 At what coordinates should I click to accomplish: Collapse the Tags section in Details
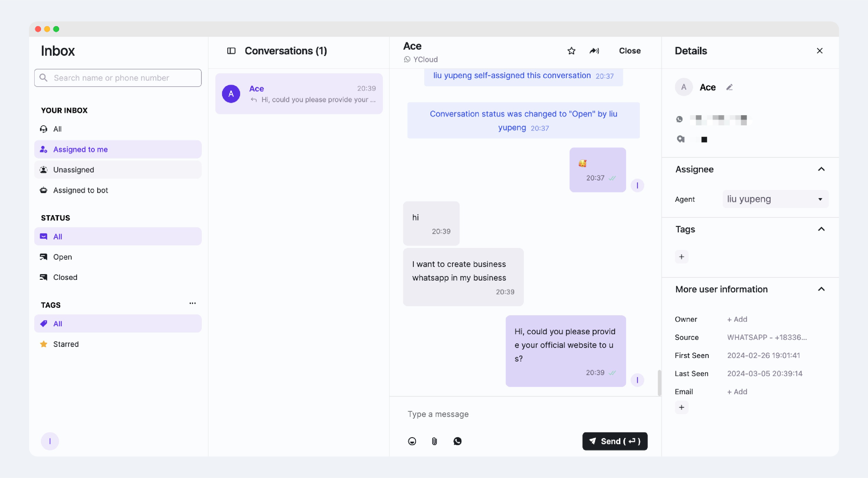coord(821,230)
